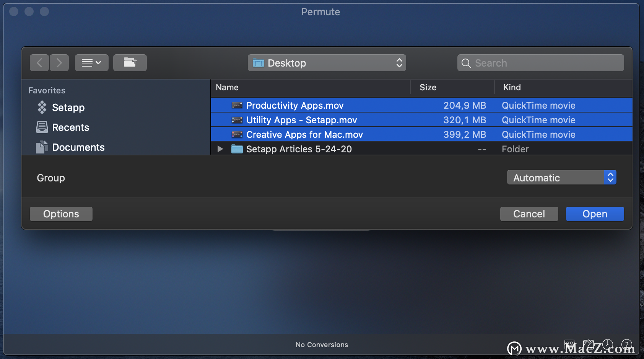Open the Group Automatic dropdown
The height and width of the screenshot is (359, 644).
coord(562,178)
